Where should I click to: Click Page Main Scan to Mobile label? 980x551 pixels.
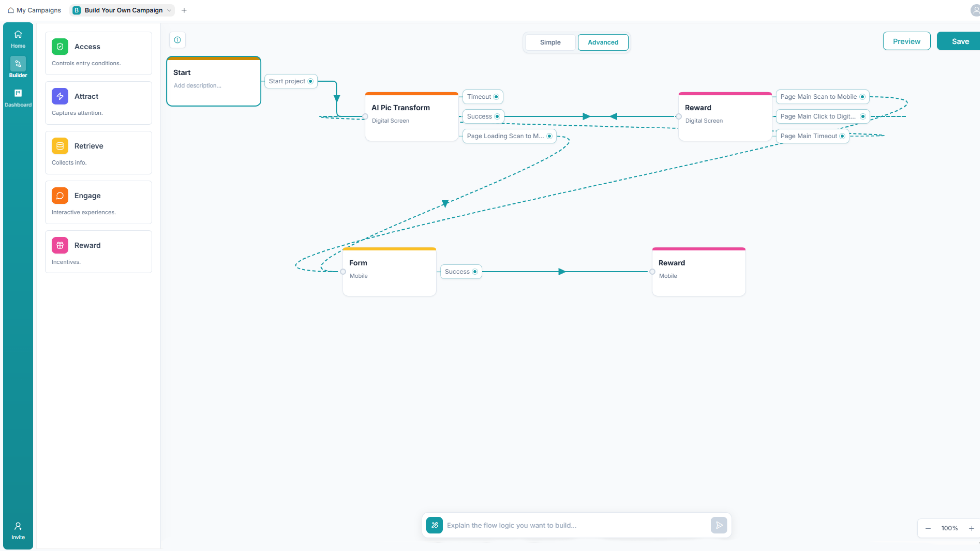(819, 97)
